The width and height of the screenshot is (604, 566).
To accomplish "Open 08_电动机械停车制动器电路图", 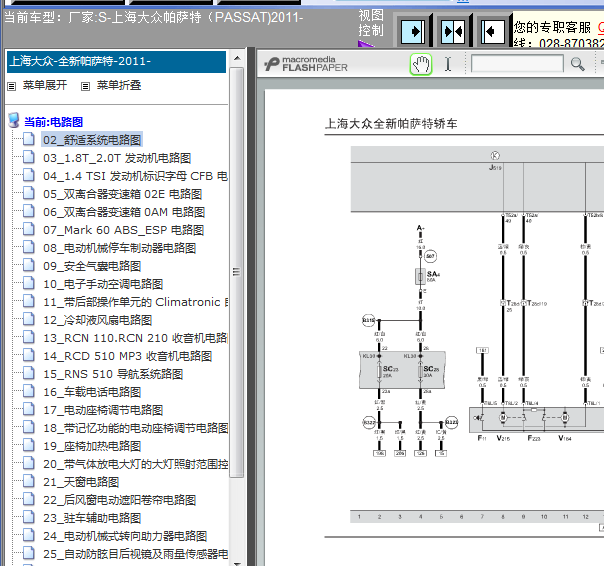I will click(119, 248).
